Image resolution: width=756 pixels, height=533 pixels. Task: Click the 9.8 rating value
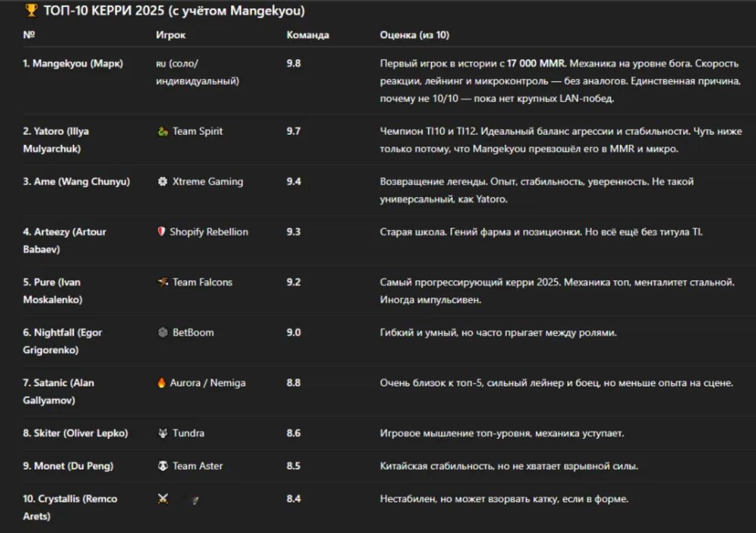[294, 63]
